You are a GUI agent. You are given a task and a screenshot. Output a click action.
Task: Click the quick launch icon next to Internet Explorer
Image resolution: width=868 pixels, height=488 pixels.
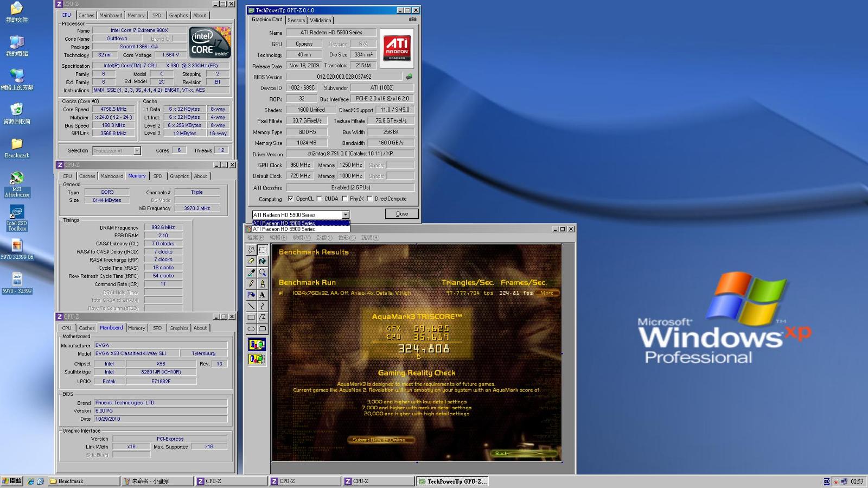coord(40,481)
